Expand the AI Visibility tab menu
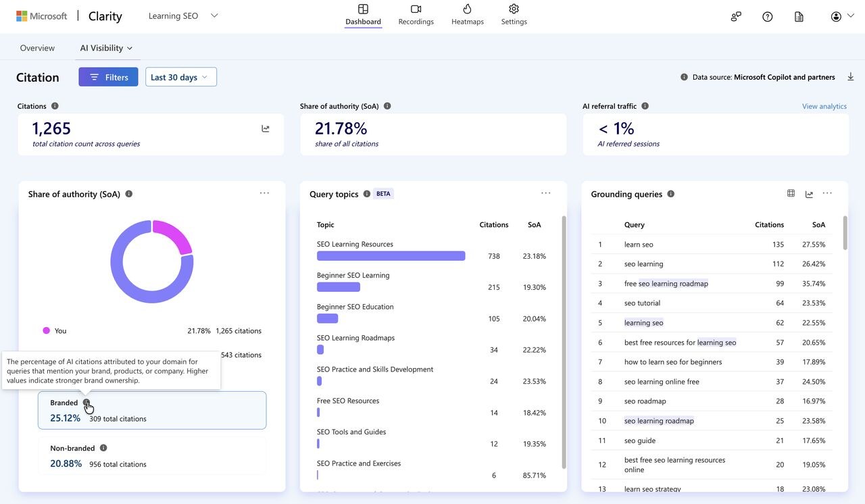 click(x=106, y=48)
